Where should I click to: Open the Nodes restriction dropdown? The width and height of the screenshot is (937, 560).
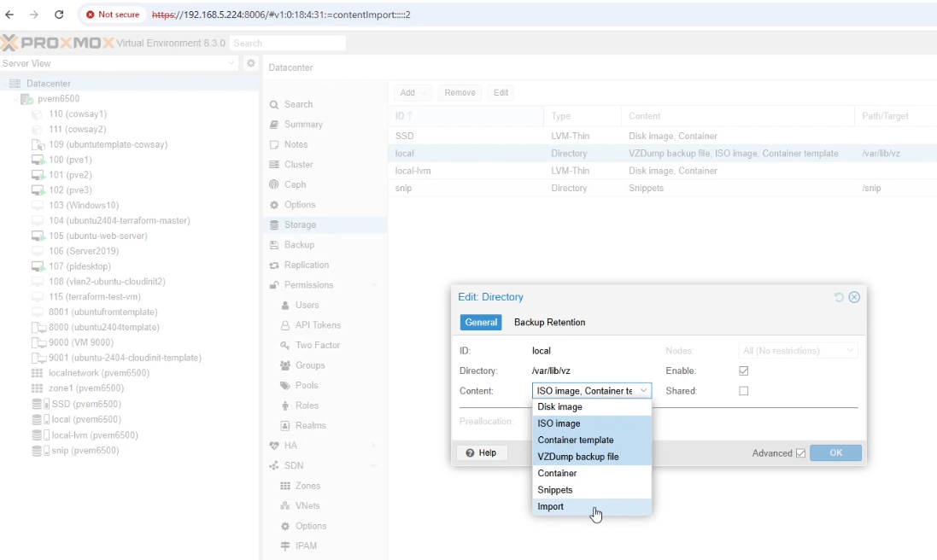pyautogui.click(x=850, y=351)
